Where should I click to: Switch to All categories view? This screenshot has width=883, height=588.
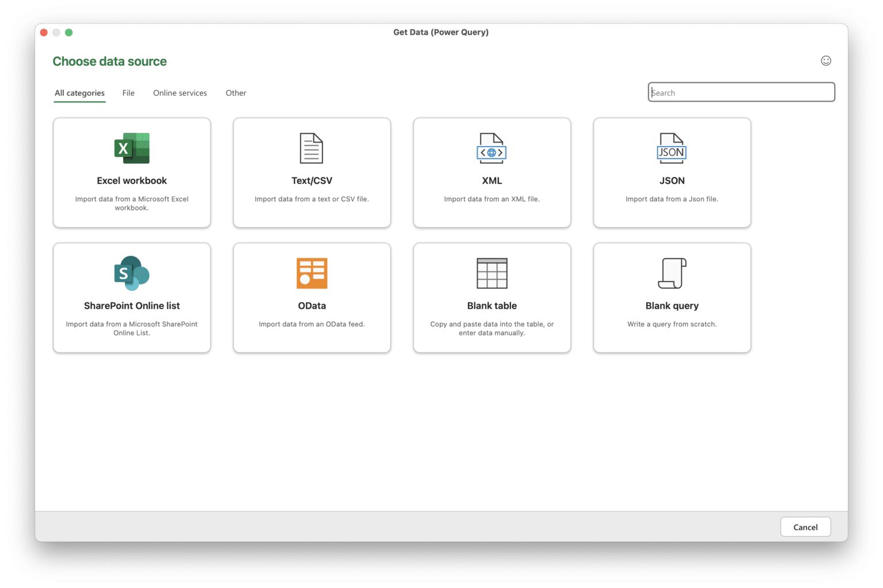(79, 93)
